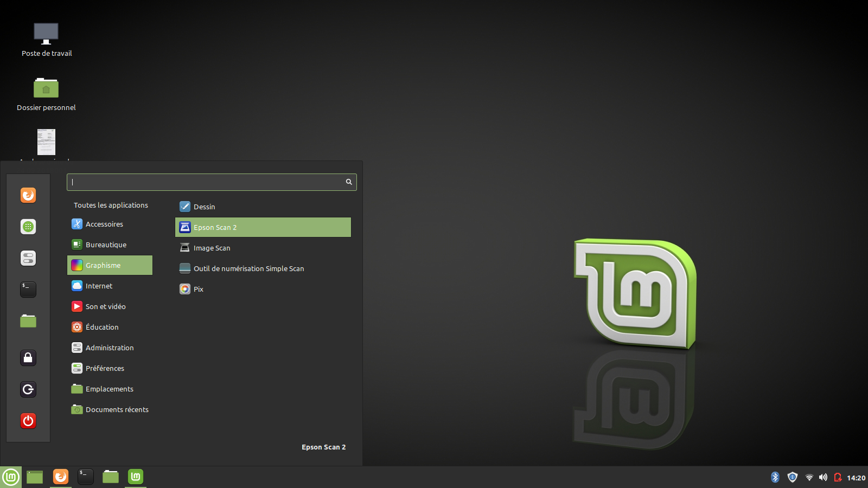This screenshot has width=868, height=488.
Task: Log out using the sidebar logout icon
Action: [28, 389]
